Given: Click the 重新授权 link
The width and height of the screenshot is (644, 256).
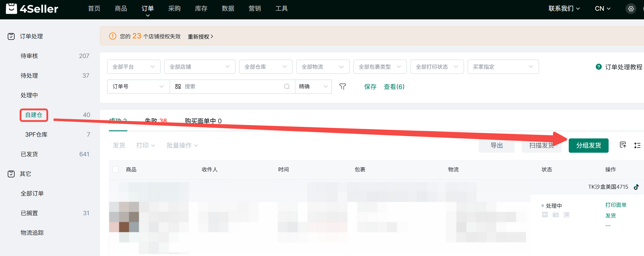Looking at the screenshot, I should (x=200, y=37).
